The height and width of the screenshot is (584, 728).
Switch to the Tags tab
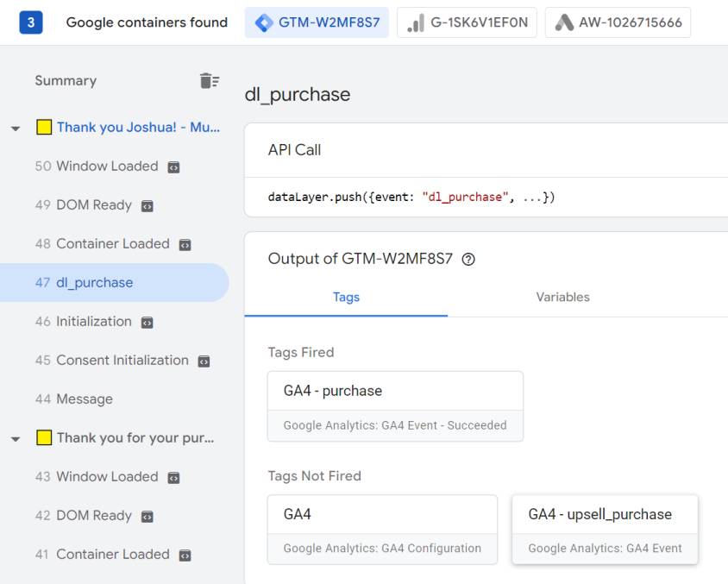[346, 297]
